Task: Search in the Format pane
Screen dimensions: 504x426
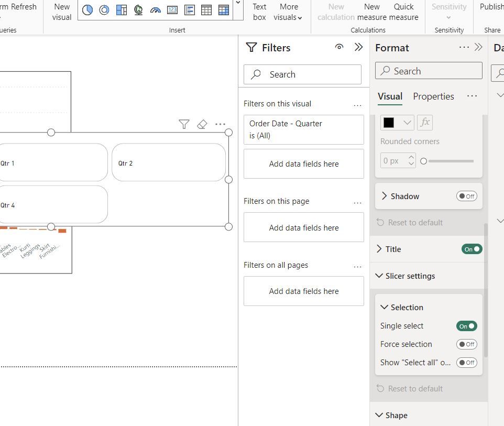Action: 429,71
